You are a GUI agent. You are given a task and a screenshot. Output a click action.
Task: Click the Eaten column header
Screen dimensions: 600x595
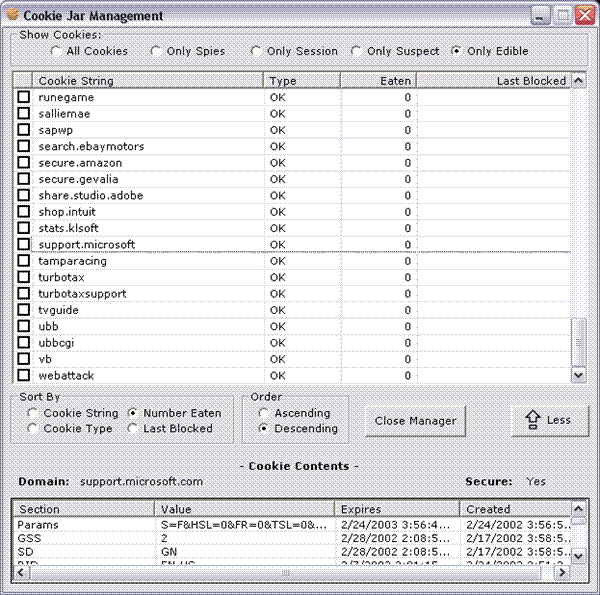pos(378,81)
